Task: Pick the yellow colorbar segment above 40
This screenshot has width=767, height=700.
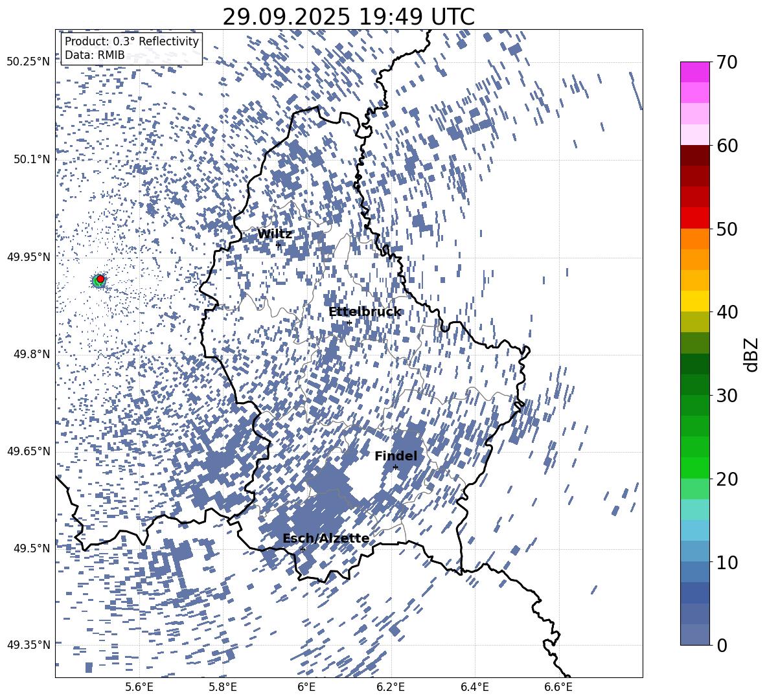Action: [695, 301]
